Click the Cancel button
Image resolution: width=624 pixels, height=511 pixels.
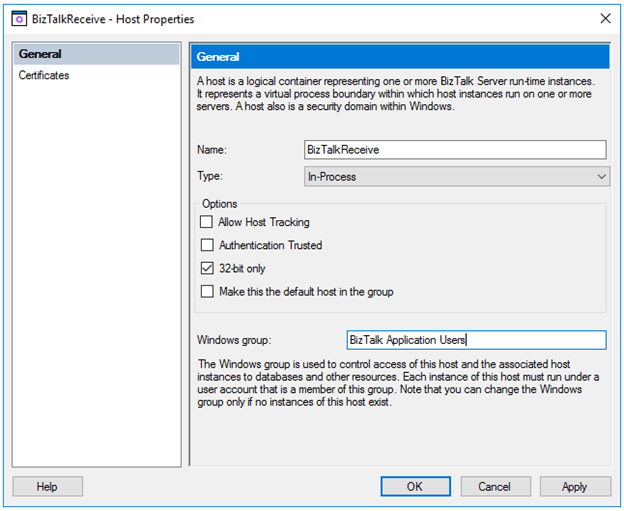494,487
